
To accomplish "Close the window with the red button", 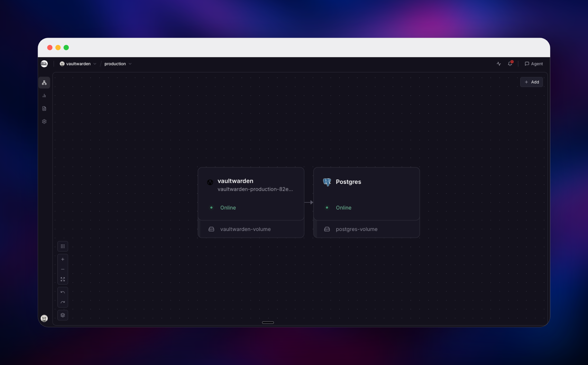I will tap(50, 47).
